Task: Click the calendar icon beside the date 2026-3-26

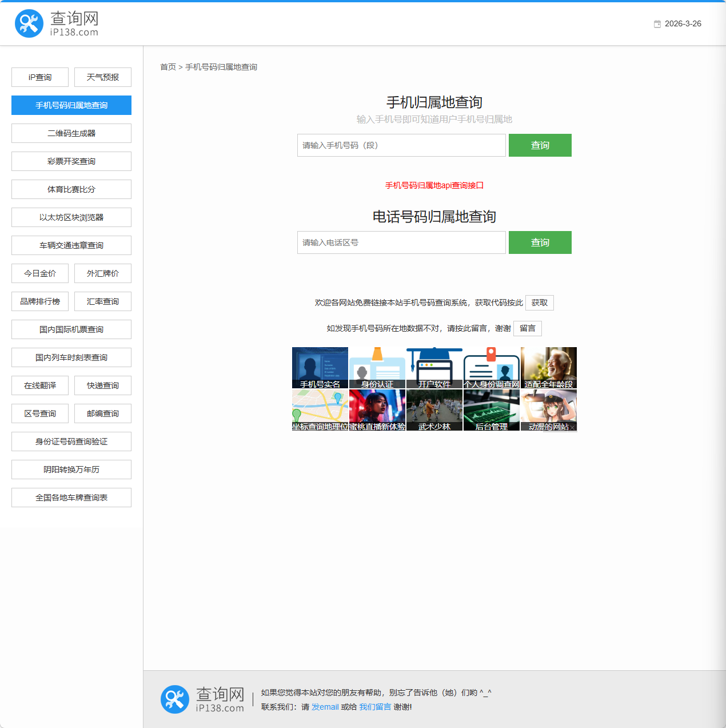Action: coord(656,24)
